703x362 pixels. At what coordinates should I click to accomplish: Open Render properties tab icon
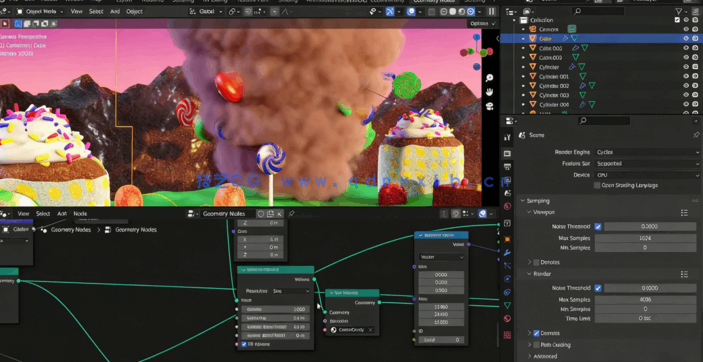click(507, 153)
